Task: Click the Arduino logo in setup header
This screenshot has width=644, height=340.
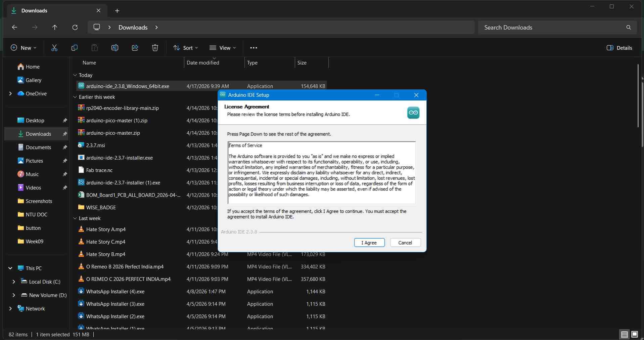Action: 413,113
